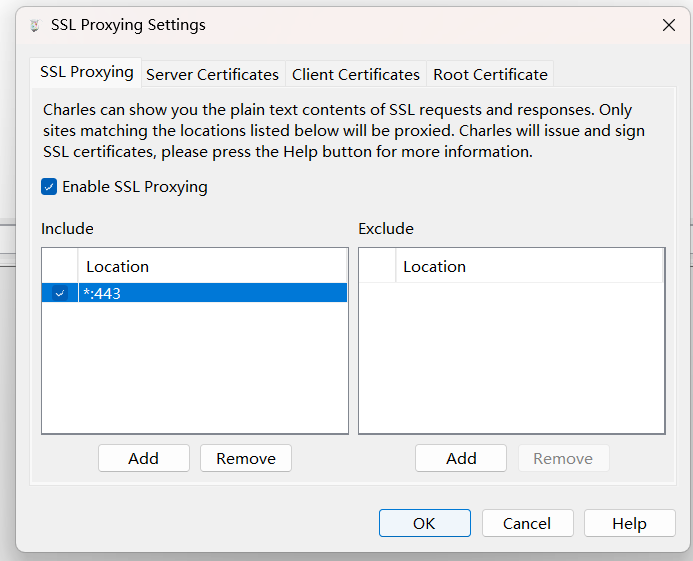Image resolution: width=693 pixels, height=561 pixels.
Task: Add a new Exclude location
Action: 461,458
